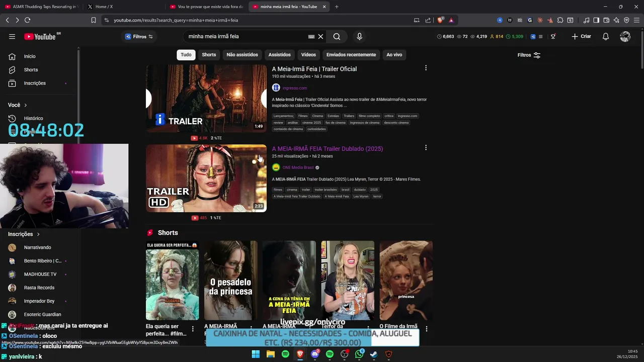Open options for Trailer Dublado (2025) result
Screen dimensions: 644x362
[426, 148]
